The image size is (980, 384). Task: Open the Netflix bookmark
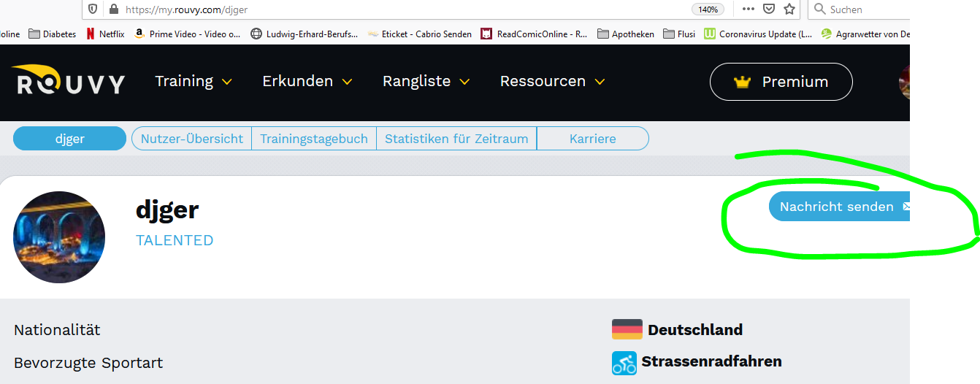point(105,34)
